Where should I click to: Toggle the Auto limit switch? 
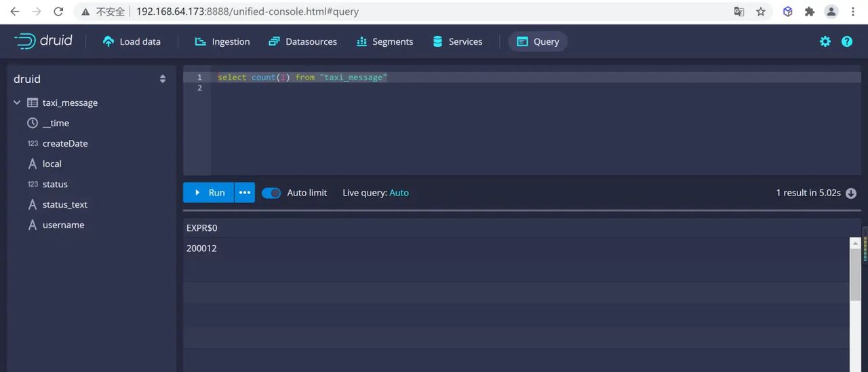(x=271, y=193)
